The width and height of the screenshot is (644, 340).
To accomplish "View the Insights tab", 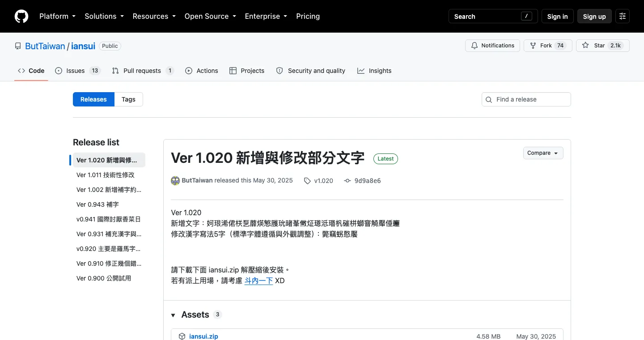I will 374,71.
